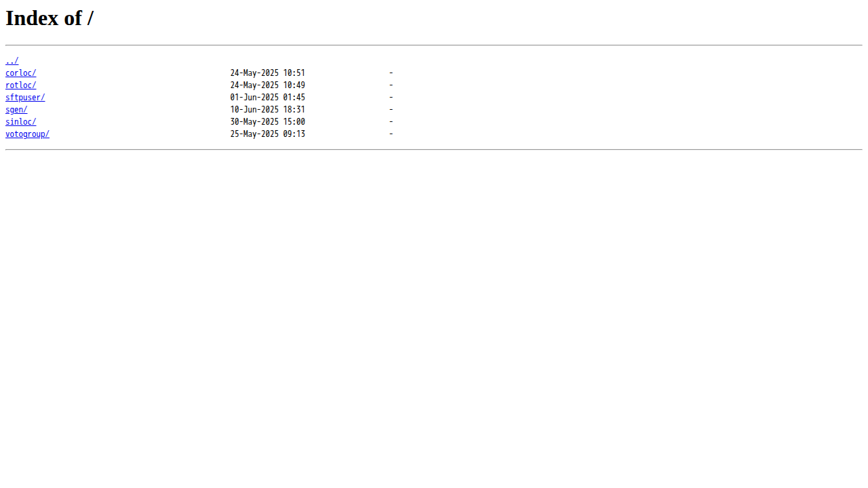The height and width of the screenshot is (488, 868).
Task: Click the size dash in sgen row
Action: pos(391,110)
